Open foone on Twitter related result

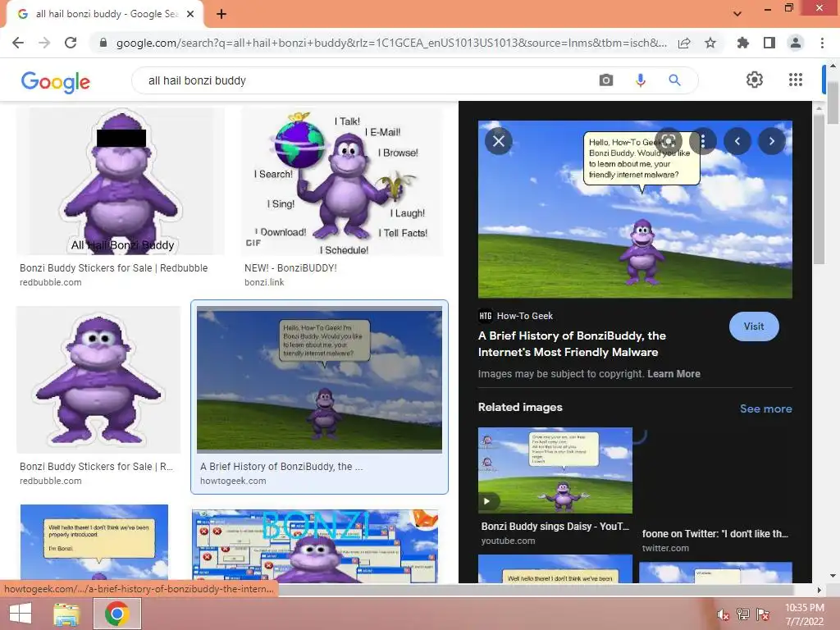tap(715, 533)
